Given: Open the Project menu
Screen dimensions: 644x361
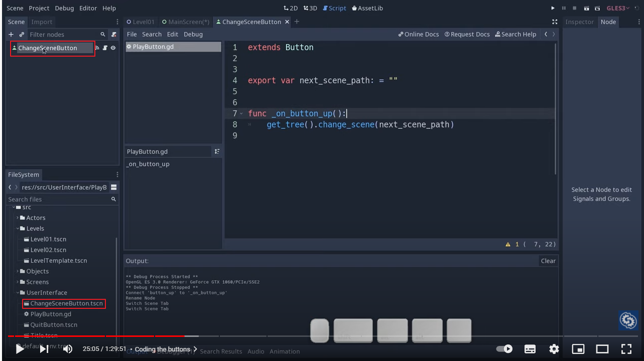Looking at the screenshot, I should coord(39,8).
